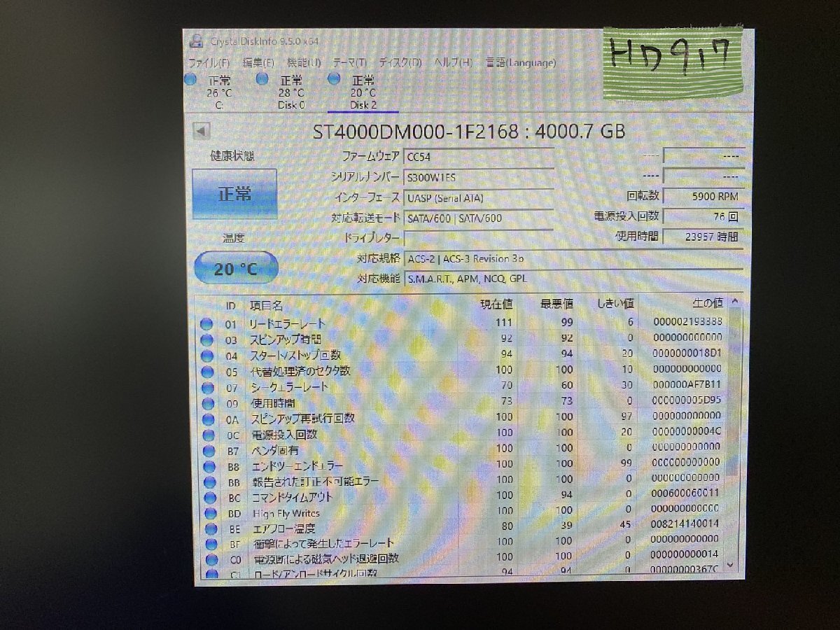Click the power on hours 23957 時間 field

(702, 237)
